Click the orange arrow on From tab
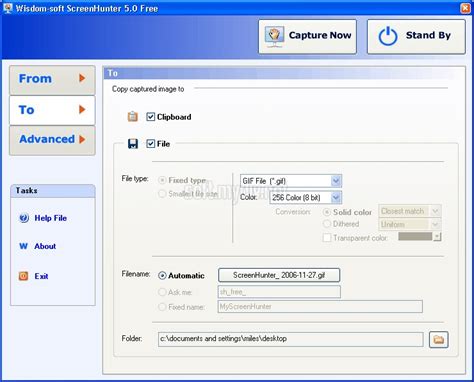Viewport: 474px width, 382px height. [82, 78]
